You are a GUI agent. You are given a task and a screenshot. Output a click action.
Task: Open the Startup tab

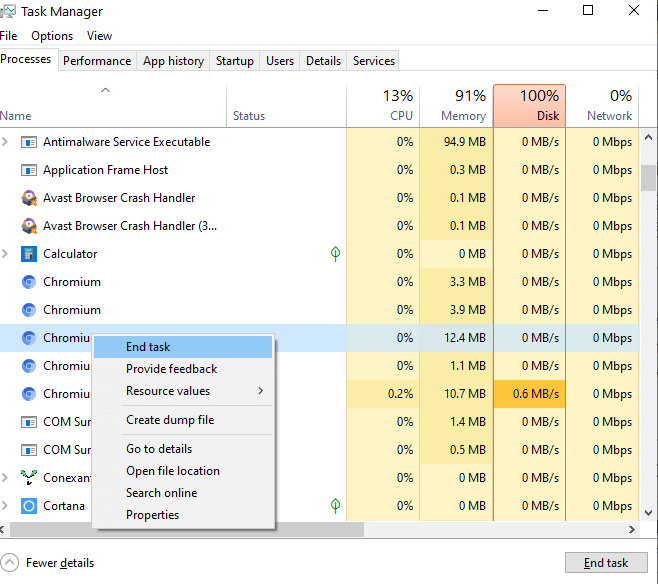point(235,61)
